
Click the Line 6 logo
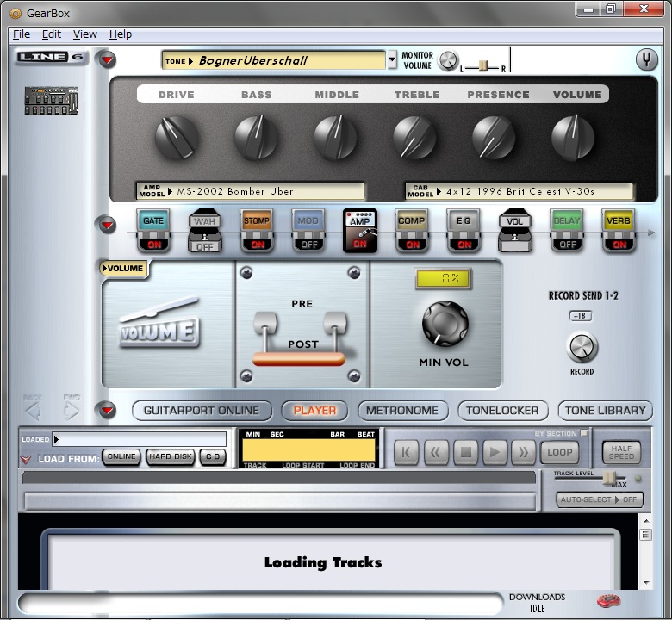[51, 57]
